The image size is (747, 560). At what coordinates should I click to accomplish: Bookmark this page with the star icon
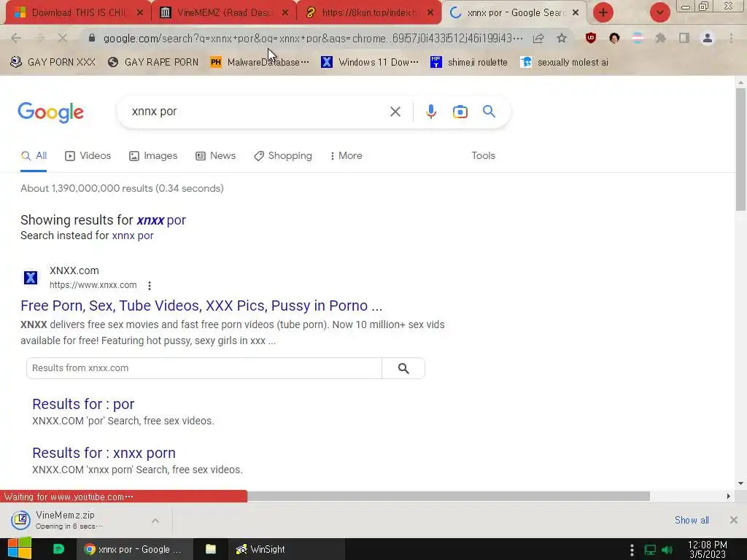(x=562, y=38)
